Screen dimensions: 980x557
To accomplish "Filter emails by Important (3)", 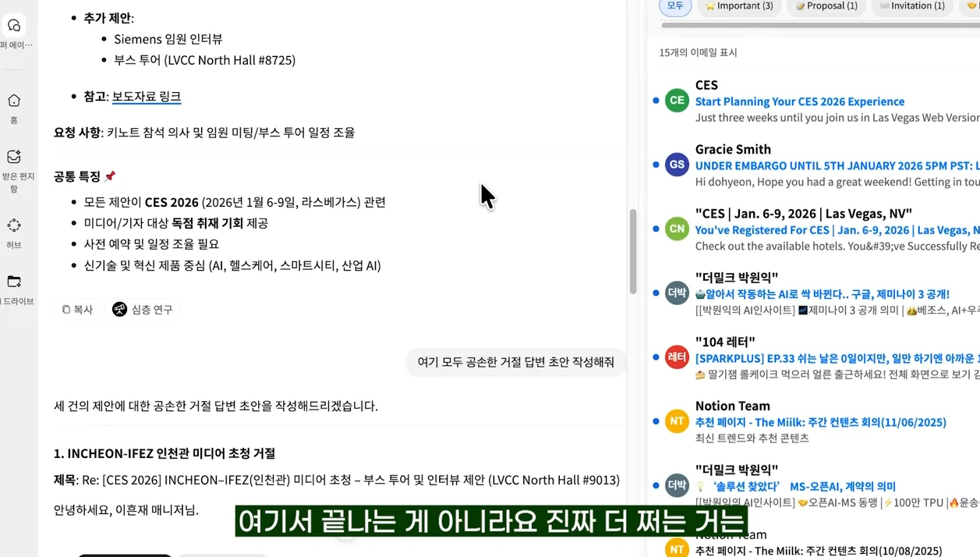I will point(739,6).
